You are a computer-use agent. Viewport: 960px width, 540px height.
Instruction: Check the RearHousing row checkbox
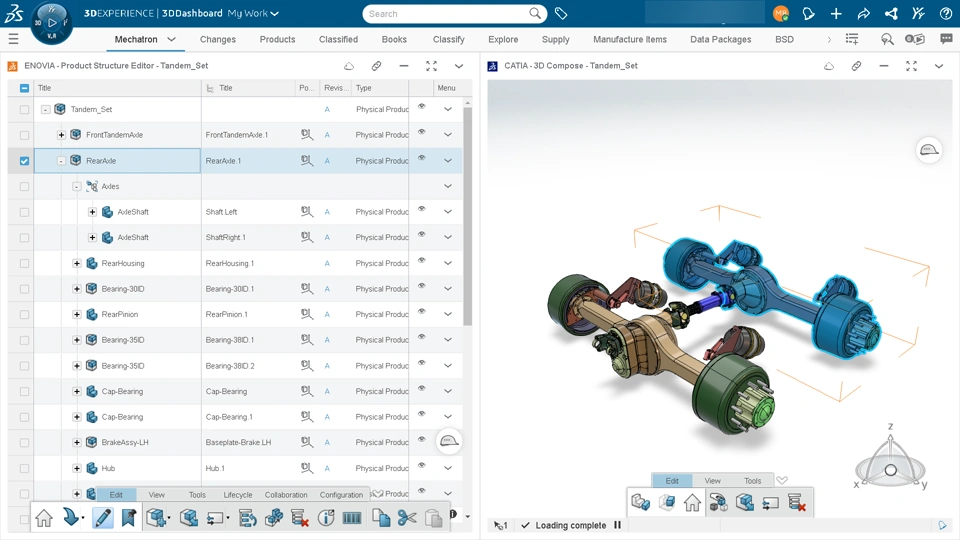tap(24, 263)
